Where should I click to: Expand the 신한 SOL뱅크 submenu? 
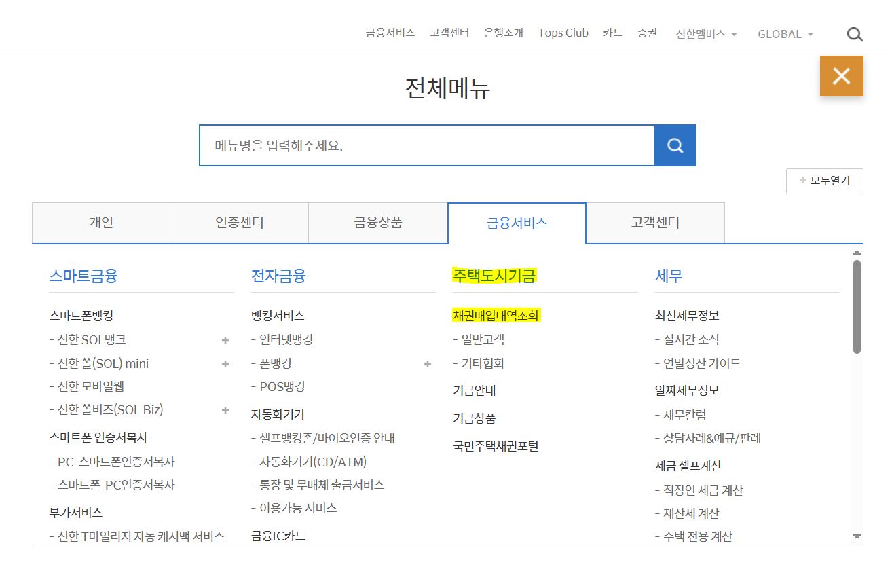[x=225, y=339]
